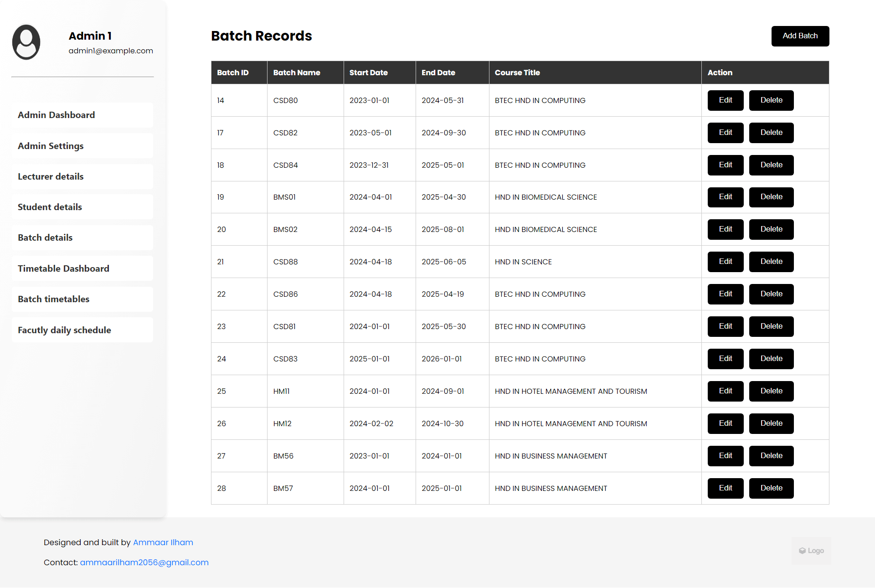Edit batch CSD84
875x588 pixels.
tap(726, 165)
